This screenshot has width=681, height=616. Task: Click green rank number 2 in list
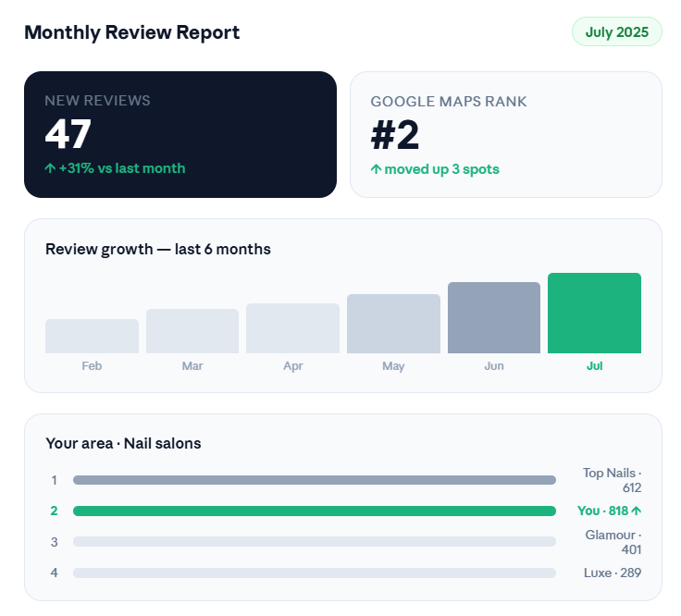[x=54, y=511]
